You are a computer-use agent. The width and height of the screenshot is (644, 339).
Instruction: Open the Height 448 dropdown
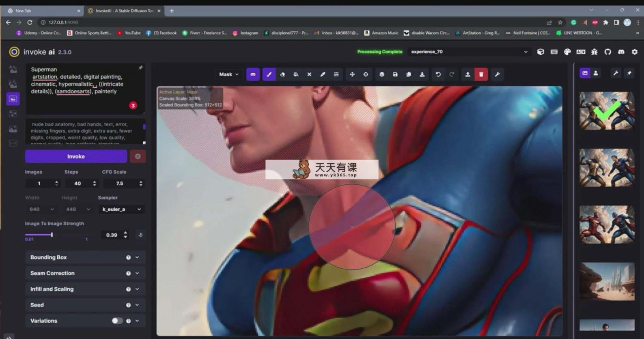pyautogui.click(x=78, y=209)
